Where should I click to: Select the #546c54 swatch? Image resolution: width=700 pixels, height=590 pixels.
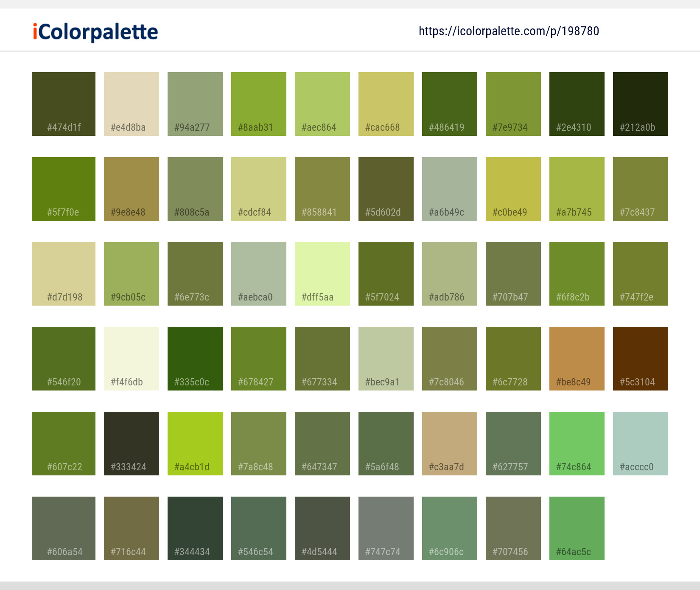(x=259, y=528)
